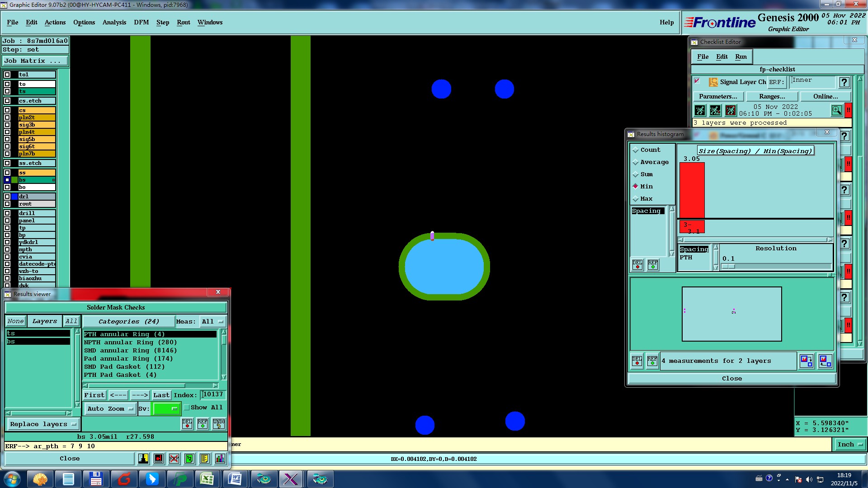Image resolution: width=868 pixels, height=488 pixels.
Task: Click the yellow notes report icon
Action: tap(204, 459)
